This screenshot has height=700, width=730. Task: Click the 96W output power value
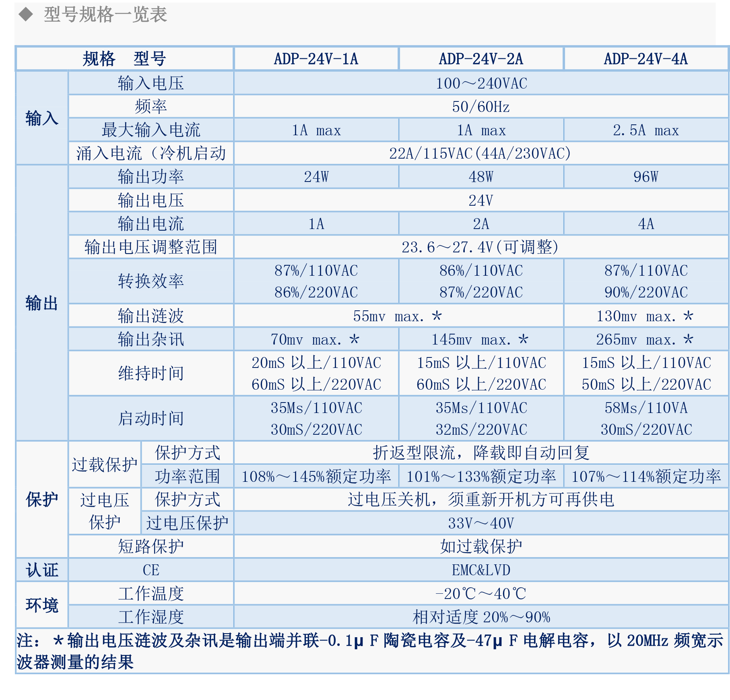646,177
